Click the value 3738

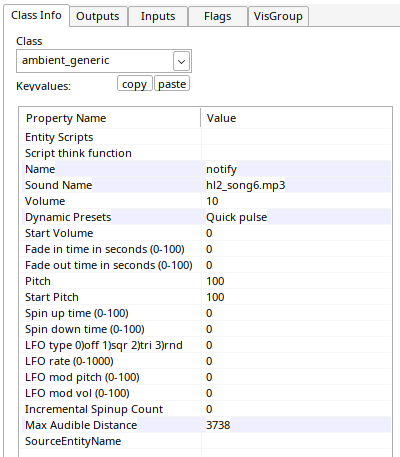coord(218,425)
